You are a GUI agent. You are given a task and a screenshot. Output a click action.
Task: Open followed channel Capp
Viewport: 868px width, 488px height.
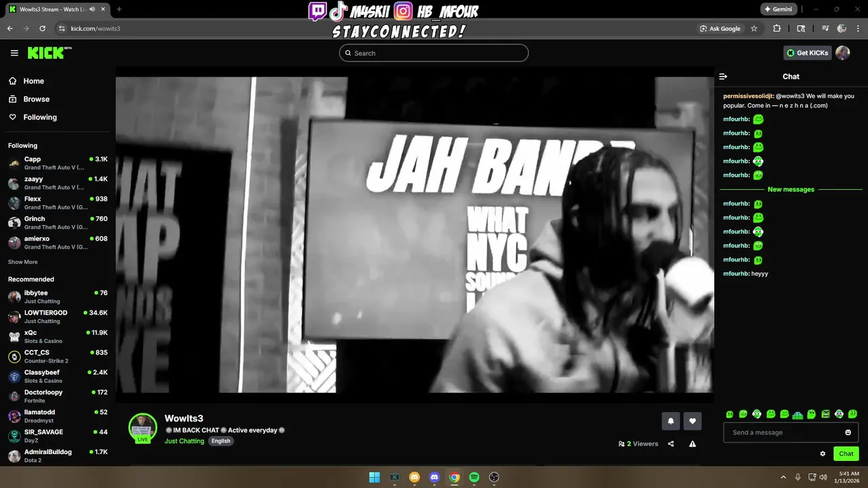click(58, 163)
